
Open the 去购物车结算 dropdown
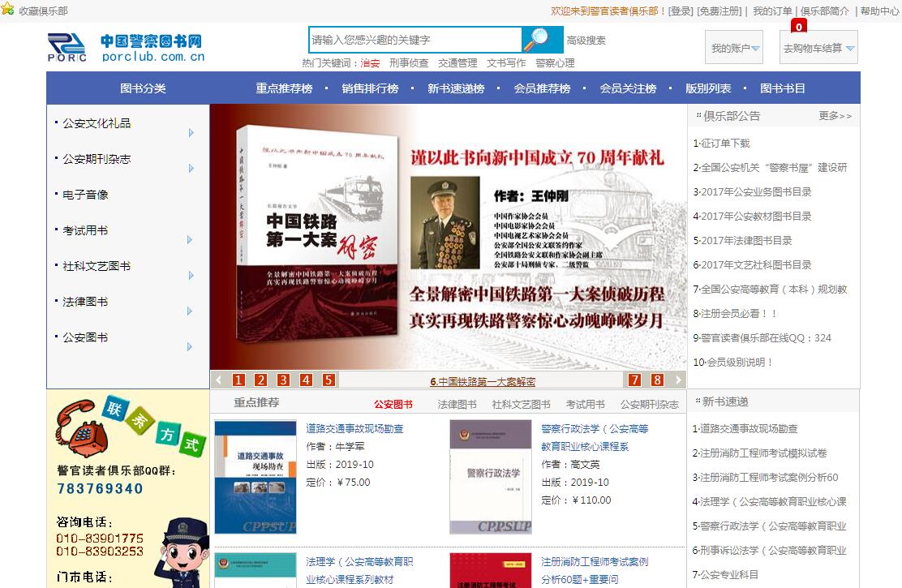(818, 49)
